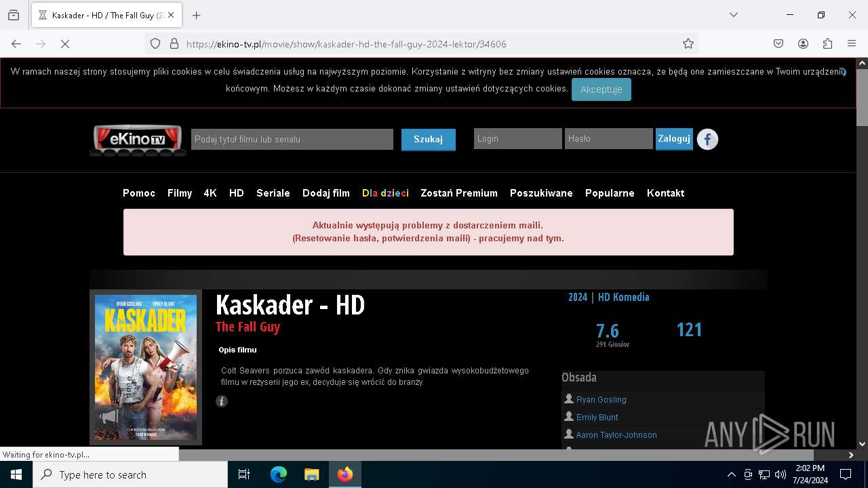Close the Kaskader browser tab
Screen dimensions: 868x488
pyautogui.click(x=171, y=15)
